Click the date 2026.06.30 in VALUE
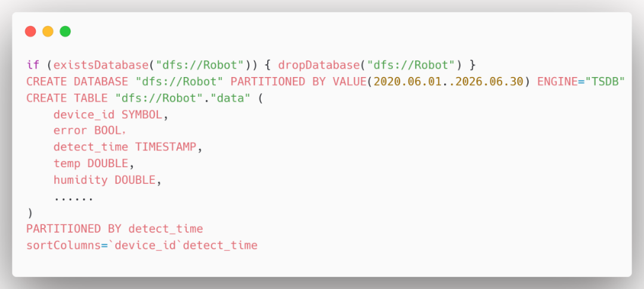 [x=489, y=81]
